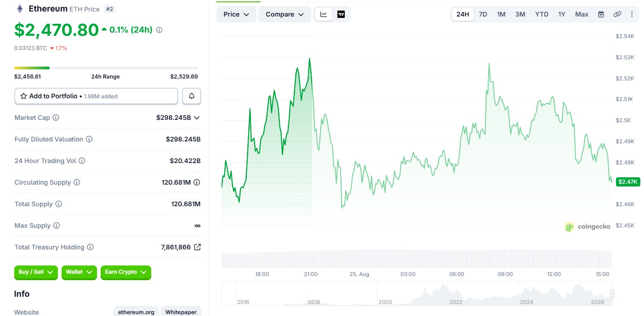The height and width of the screenshot is (316, 644).
Task: Click the $20.422B trading volume value
Action: tap(185, 161)
